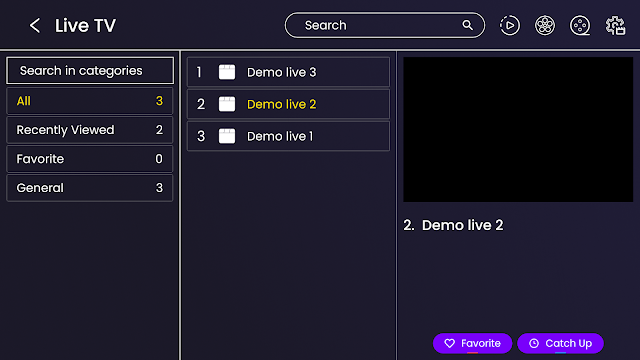This screenshot has height=360, width=640.
Task: Add channel using the Favorite button
Action: coord(472,343)
